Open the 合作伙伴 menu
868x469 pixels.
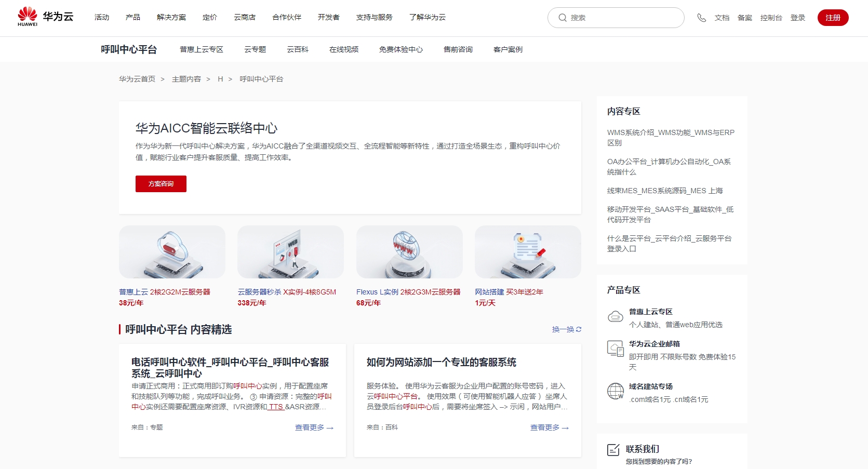tap(287, 17)
